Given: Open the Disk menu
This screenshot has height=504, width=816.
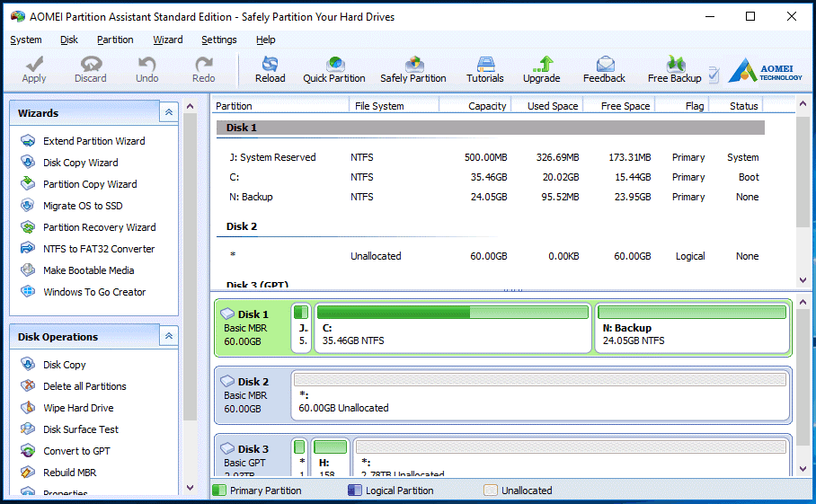Looking at the screenshot, I should pyautogui.click(x=68, y=40).
